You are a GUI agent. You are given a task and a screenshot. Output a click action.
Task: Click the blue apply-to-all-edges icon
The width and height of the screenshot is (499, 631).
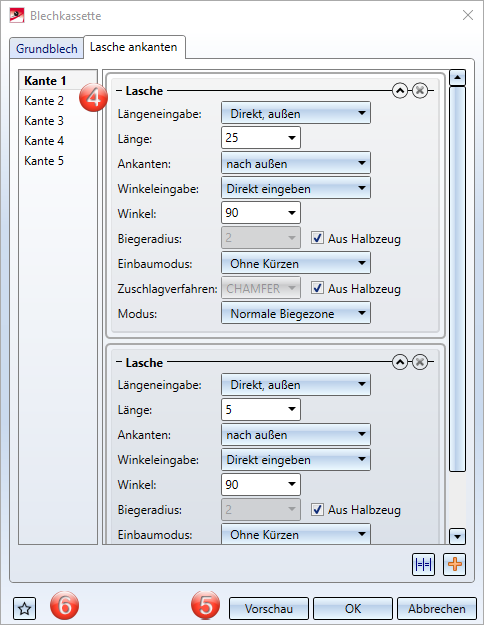423,564
